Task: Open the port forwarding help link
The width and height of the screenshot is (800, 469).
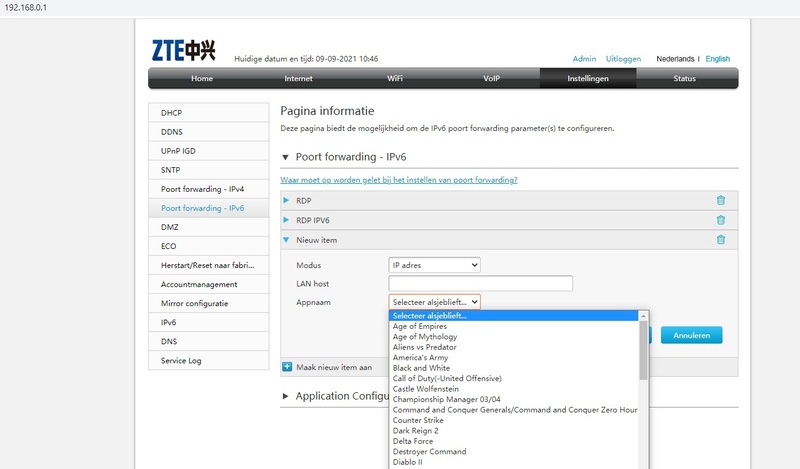Action: [x=398, y=180]
